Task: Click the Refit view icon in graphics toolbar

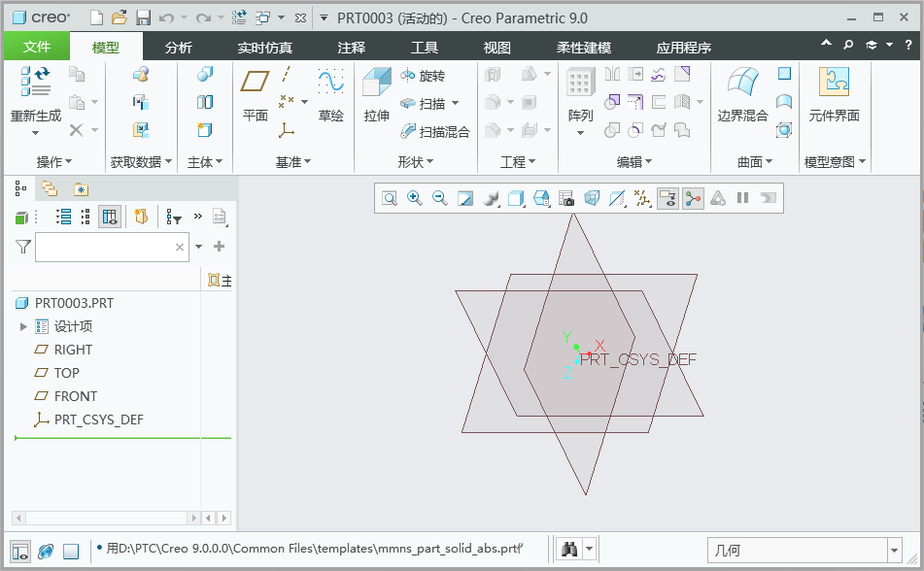Action: click(390, 198)
